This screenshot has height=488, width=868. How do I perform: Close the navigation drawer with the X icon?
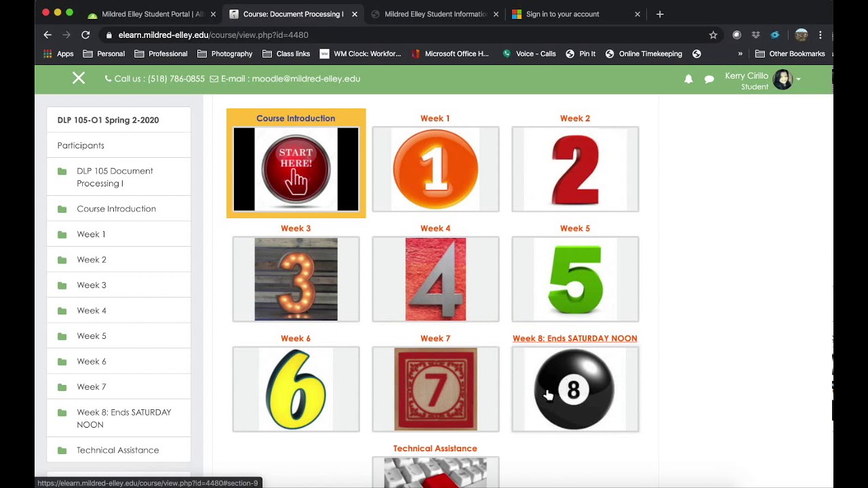(79, 79)
